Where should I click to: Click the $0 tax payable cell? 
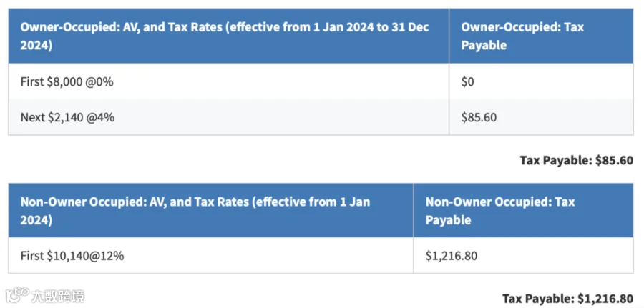click(467, 82)
